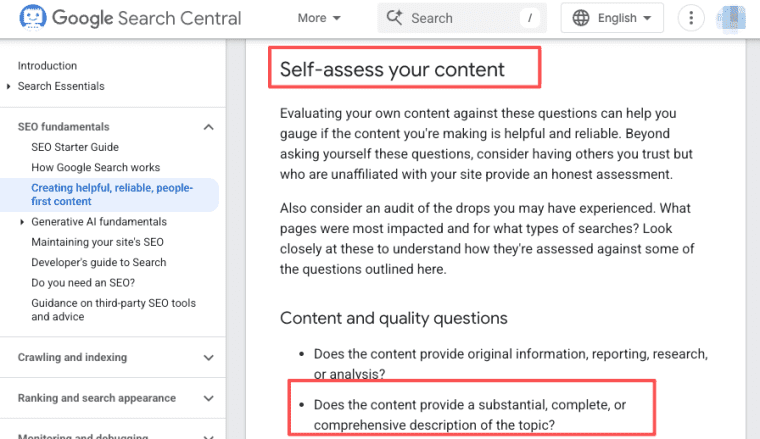Focus the Search input field

[x=462, y=18]
